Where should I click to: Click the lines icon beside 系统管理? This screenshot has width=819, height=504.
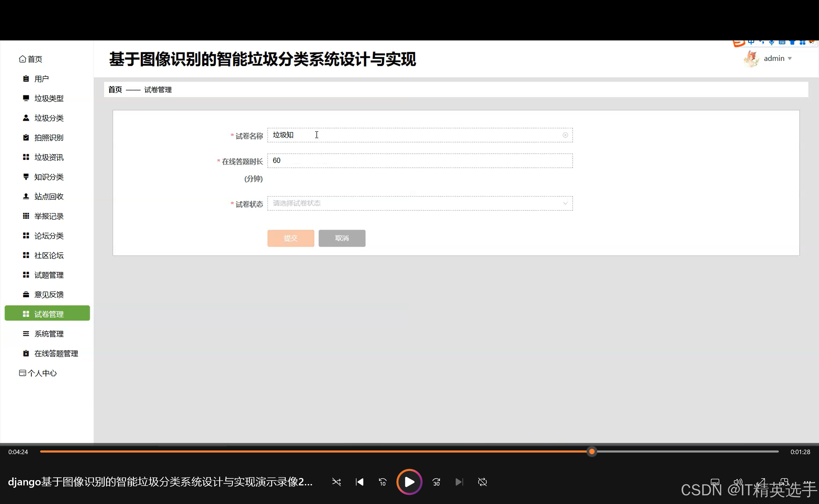click(26, 334)
